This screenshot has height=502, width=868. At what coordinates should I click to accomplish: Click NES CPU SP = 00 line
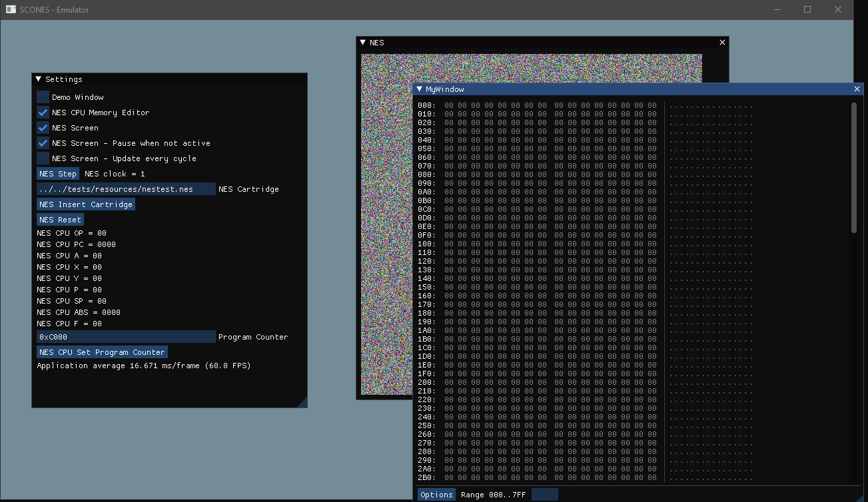pos(71,301)
